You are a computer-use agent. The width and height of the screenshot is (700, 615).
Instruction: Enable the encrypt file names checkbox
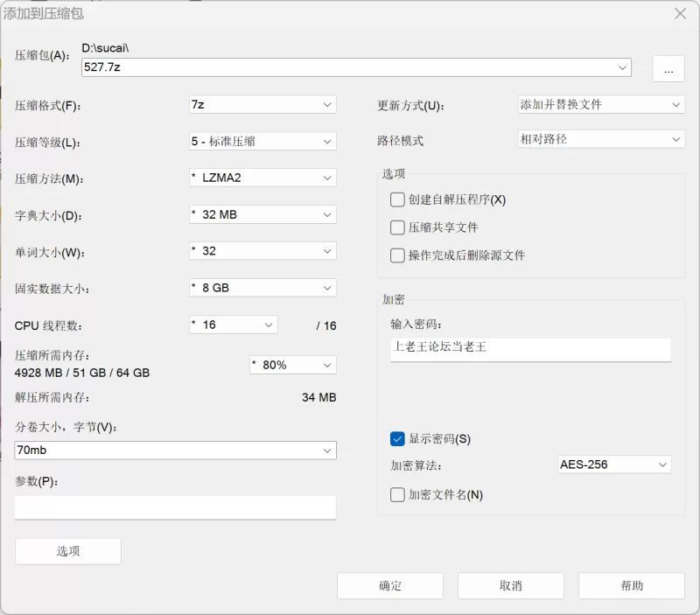pyautogui.click(x=398, y=494)
